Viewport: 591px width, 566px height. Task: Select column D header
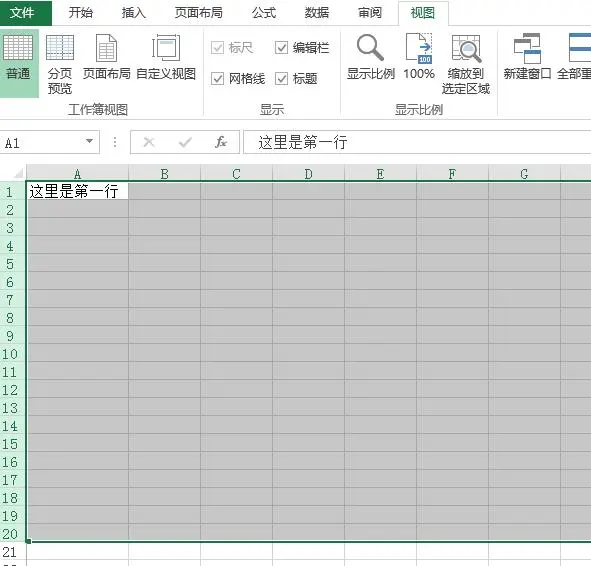(308, 174)
